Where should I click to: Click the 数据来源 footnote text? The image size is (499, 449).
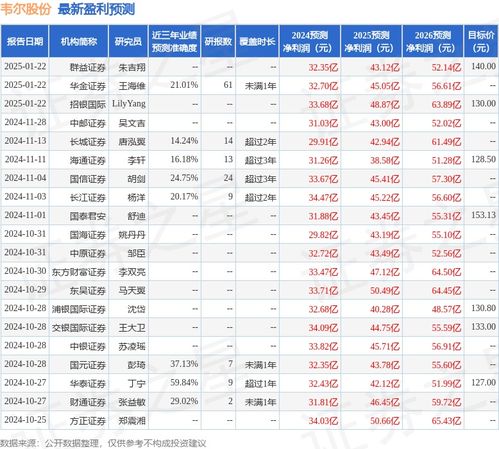(x=103, y=443)
